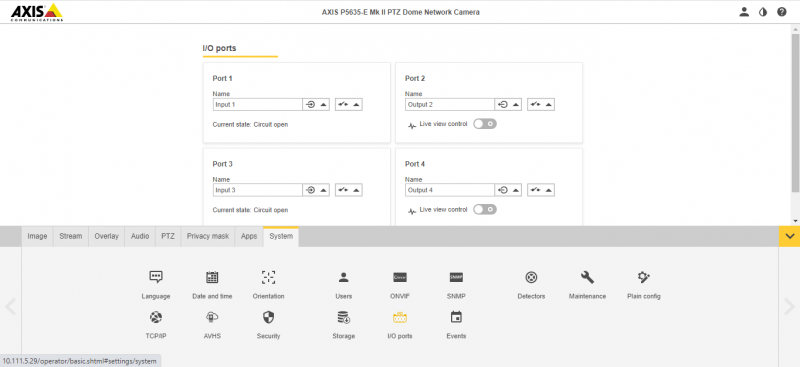Viewport: 800px width, 367px height.
Task: Click the I/O ports heading
Action: pyautogui.click(x=219, y=48)
